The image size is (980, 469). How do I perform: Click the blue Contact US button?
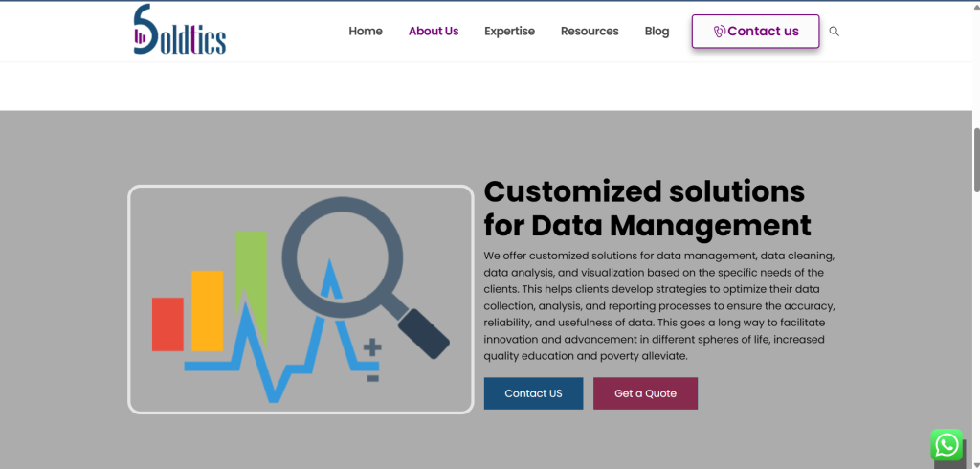533,393
